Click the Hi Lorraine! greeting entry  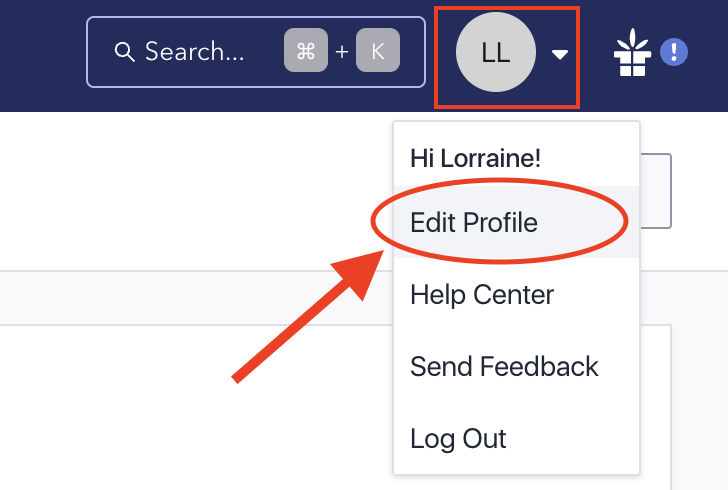coord(473,158)
